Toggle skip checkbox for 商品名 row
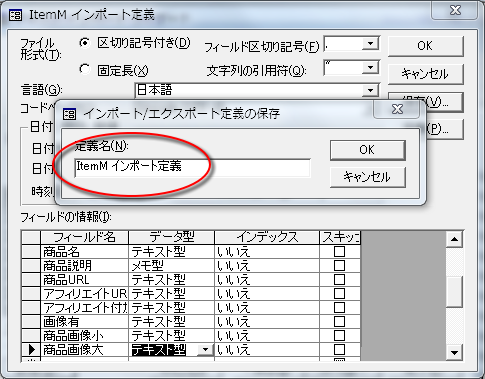The image size is (485, 379). (x=339, y=251)
